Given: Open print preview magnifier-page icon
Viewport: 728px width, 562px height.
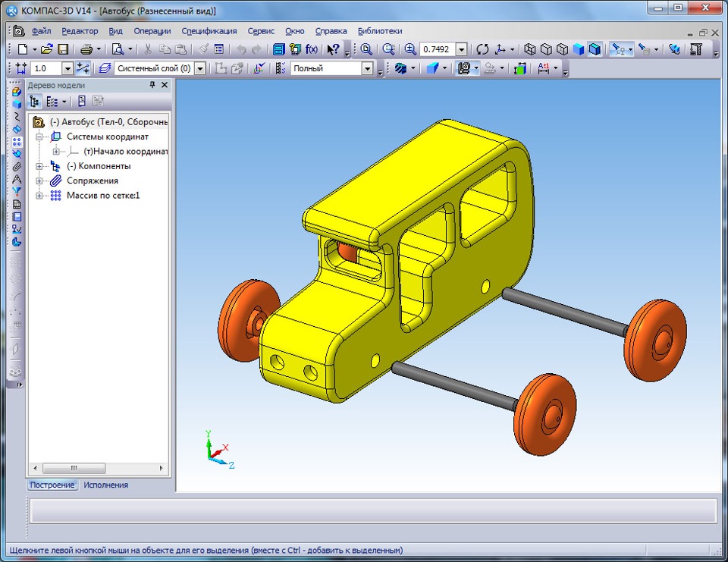Looking at the screenshot, I should pos(118,49).
